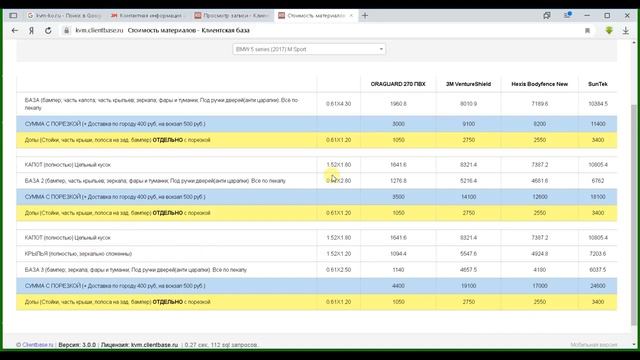The image size is (640, 360).
Task: Close the Стоимость материалов tab
Action: [351, 16]
